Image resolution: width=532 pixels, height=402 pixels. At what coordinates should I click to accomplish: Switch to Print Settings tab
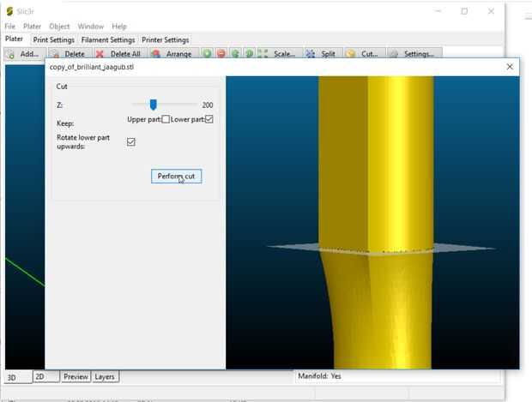[53, 39]
